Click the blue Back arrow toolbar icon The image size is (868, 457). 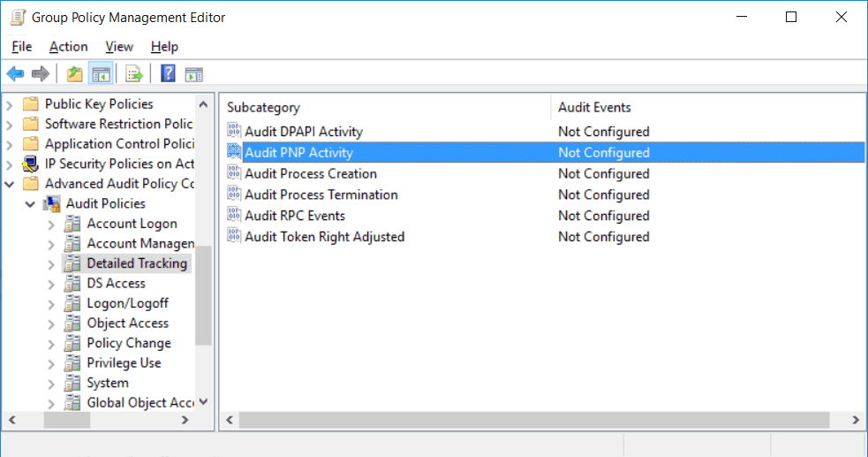coord(15,73)
